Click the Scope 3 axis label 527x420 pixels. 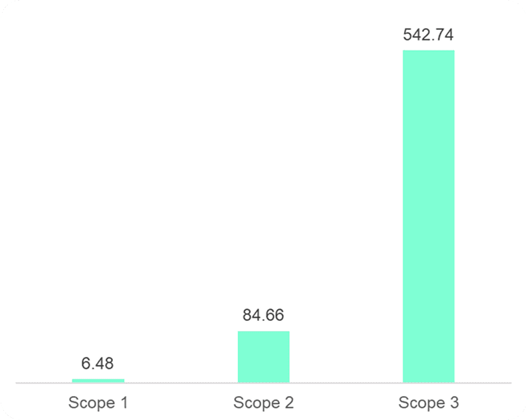click(x=429, y=403)
